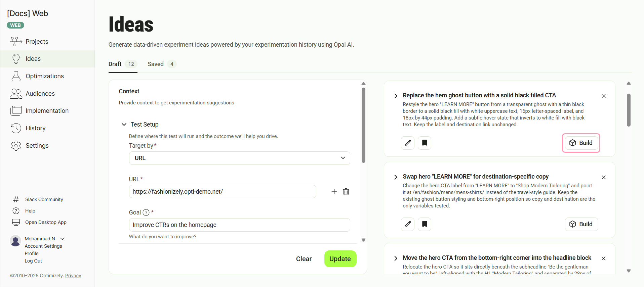Collapse the Test Setup section
Image resolution: width=644 pixels, height=287 pixels.
tap(124, 125)
